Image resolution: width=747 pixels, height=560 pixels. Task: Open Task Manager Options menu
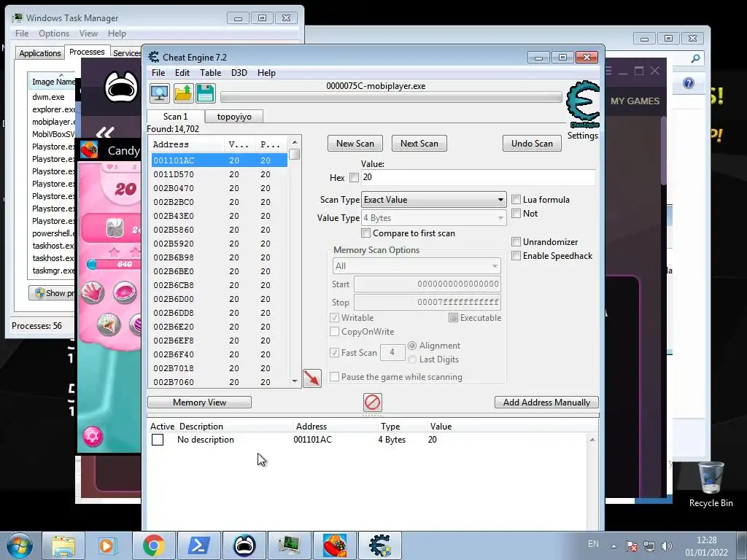tap(54, 34)
